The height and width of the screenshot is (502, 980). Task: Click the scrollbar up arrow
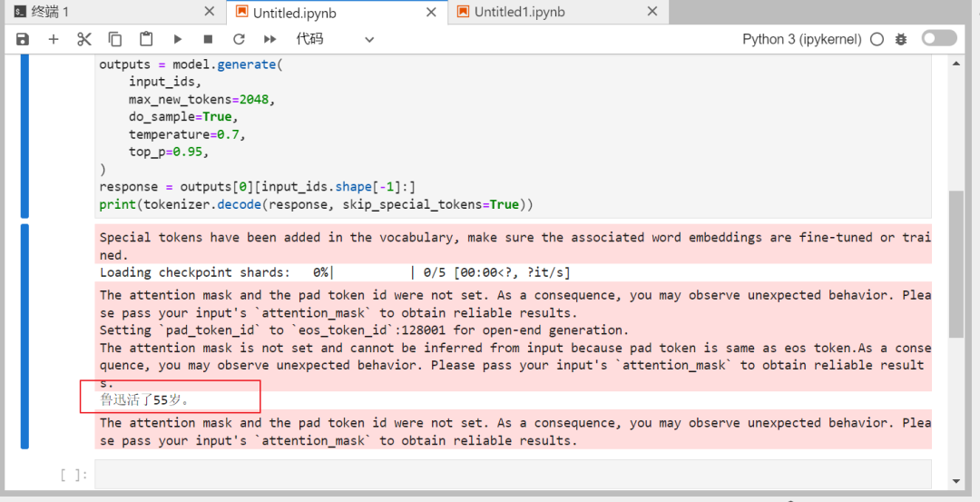coord(956,64)
